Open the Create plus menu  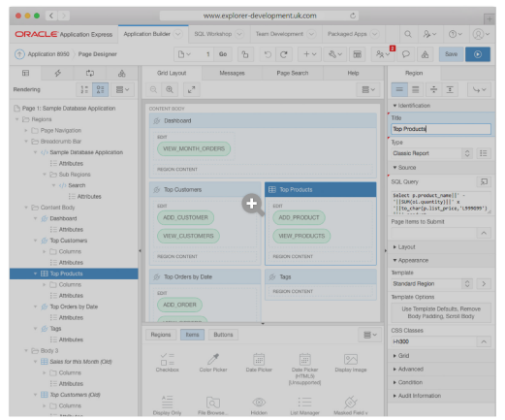pos(309,54)
